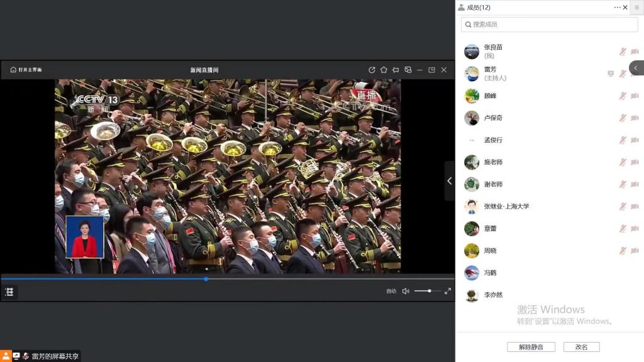Click the refresh icon in the player title bar

click(372, 70)
